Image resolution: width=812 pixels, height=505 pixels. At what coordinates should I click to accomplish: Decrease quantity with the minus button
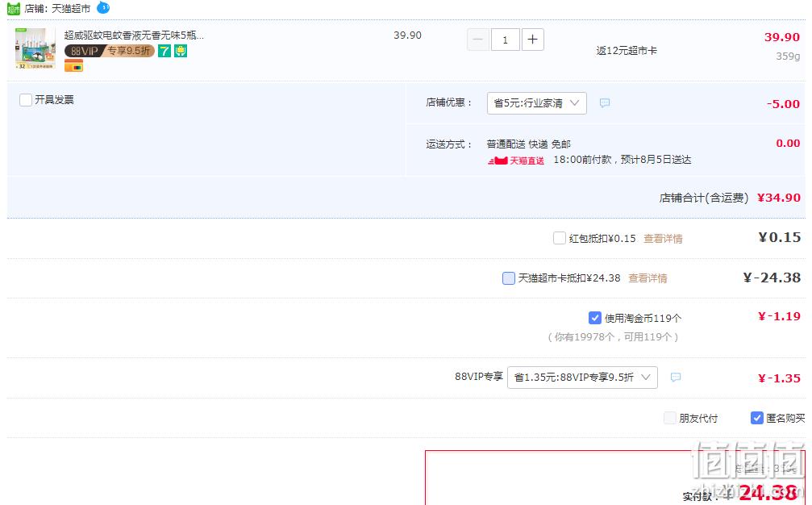pyautogui.click(x=478, y=40)
